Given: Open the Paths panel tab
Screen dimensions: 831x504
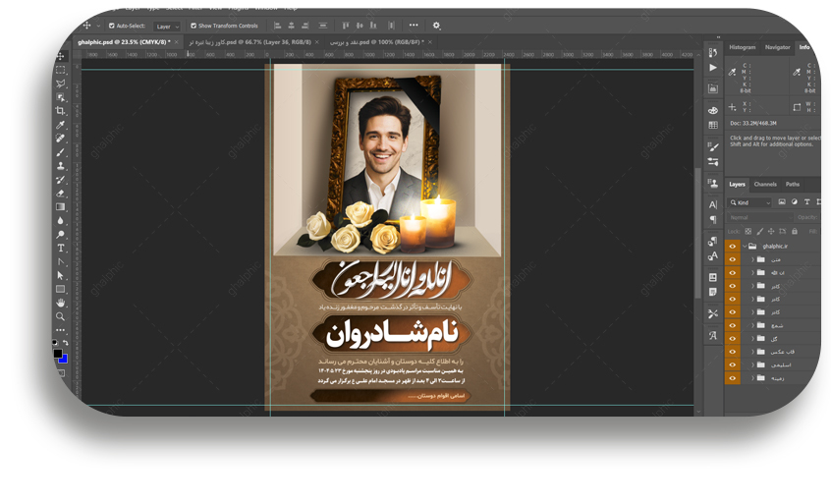Looking at the screenshot, I should coord(792,184).
